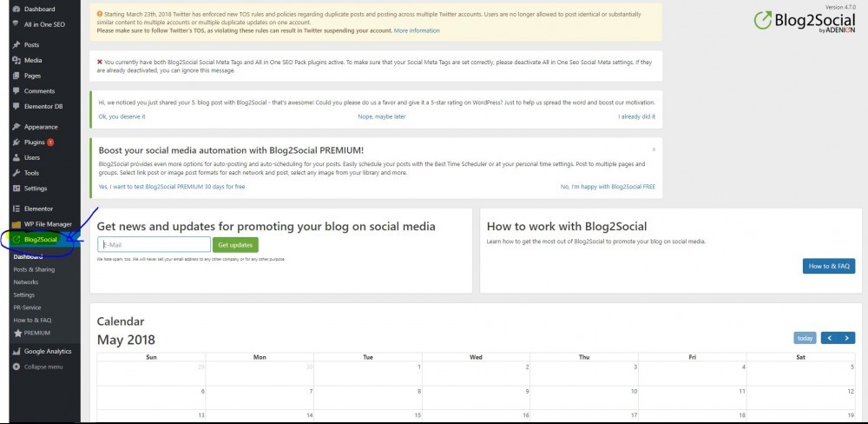The height and width of the screenshot is (424, 868).
Task: Click the Users person icon
Action: tap(16, 158)
